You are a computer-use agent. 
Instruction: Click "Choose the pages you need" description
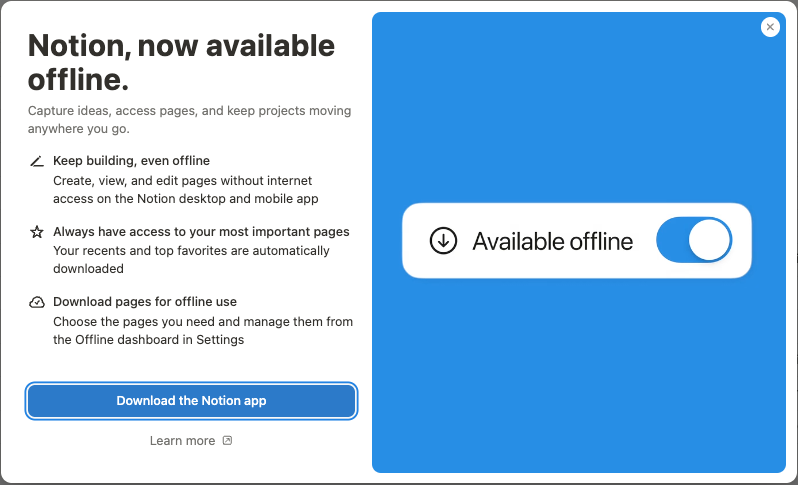pos(203,331)
